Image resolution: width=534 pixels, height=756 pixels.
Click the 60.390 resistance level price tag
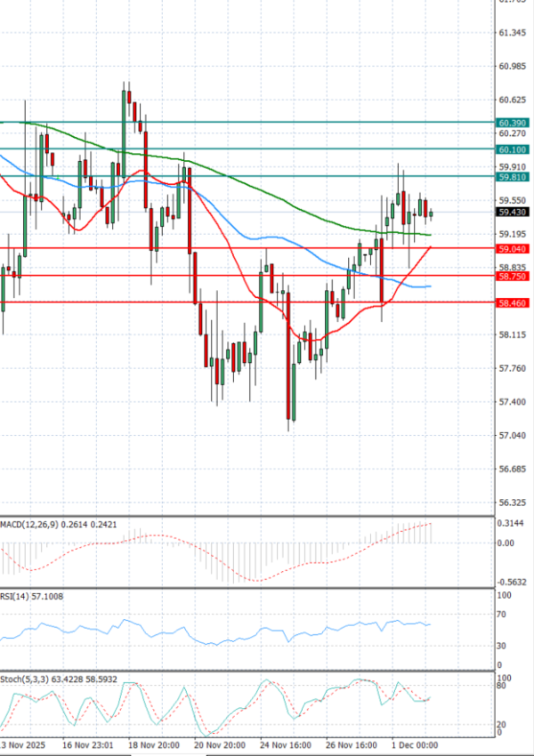tap(512, 122)
